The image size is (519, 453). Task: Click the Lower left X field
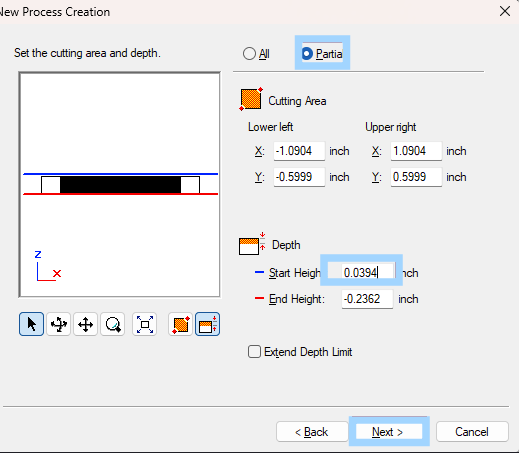tap(299, 151)
